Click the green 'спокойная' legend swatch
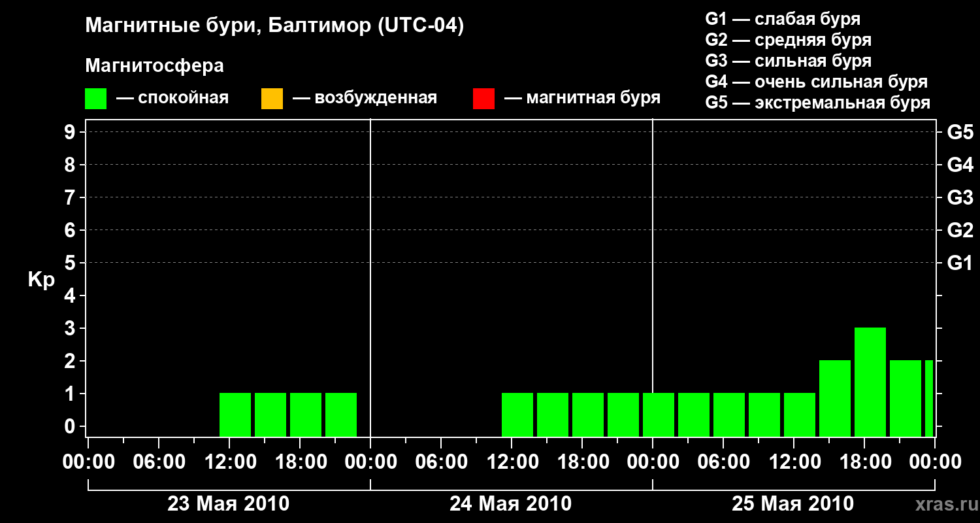Image resolution: width=980 pixels, height=523 pixels. point(95,99)
